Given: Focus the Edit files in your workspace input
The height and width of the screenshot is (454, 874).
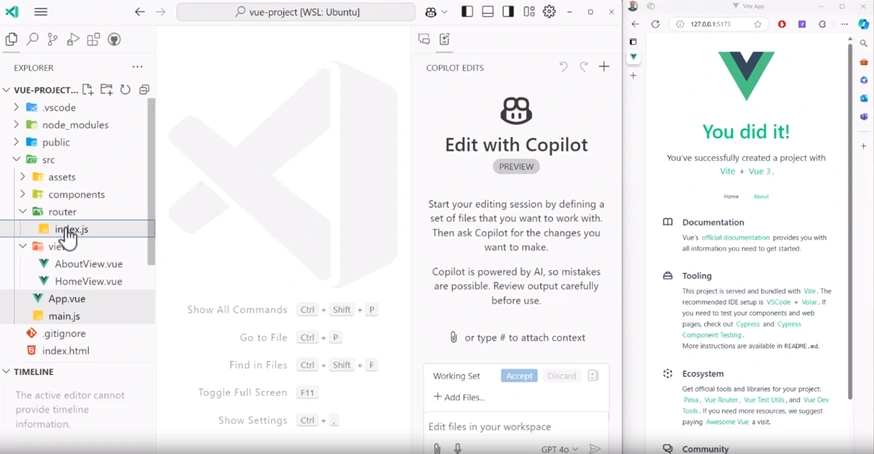Looking at the screenshot, I should pyautogui.click(x=516, y=427).
